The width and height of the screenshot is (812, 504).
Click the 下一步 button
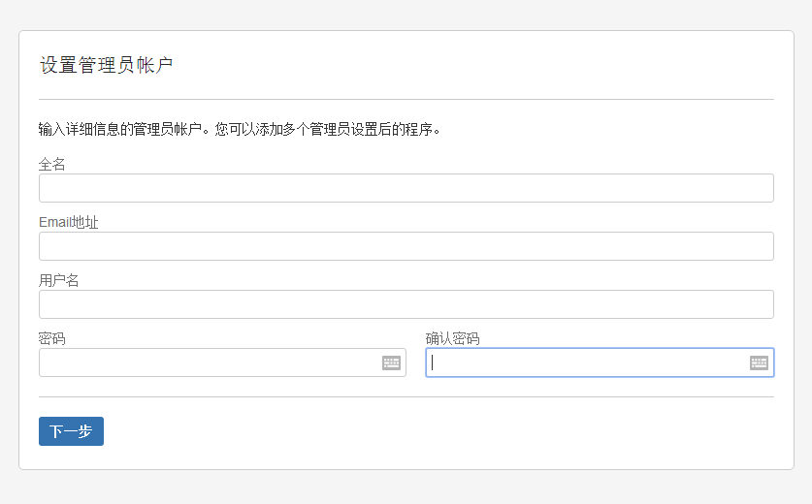(71, 431)
